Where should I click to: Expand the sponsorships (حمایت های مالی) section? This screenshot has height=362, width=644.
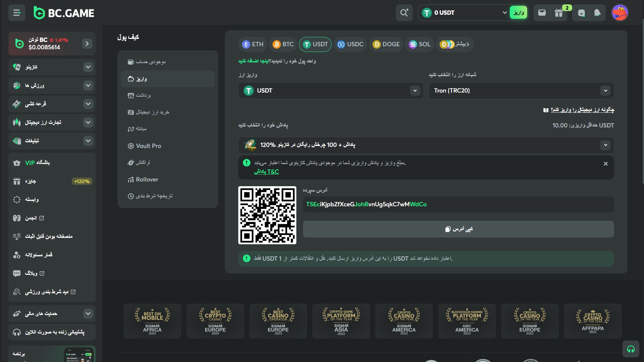pos(52,314)
